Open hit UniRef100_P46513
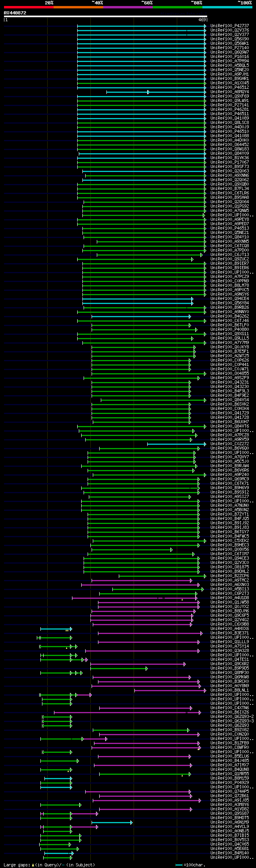The height and width of the screenshot is (868, 256). 230,228
